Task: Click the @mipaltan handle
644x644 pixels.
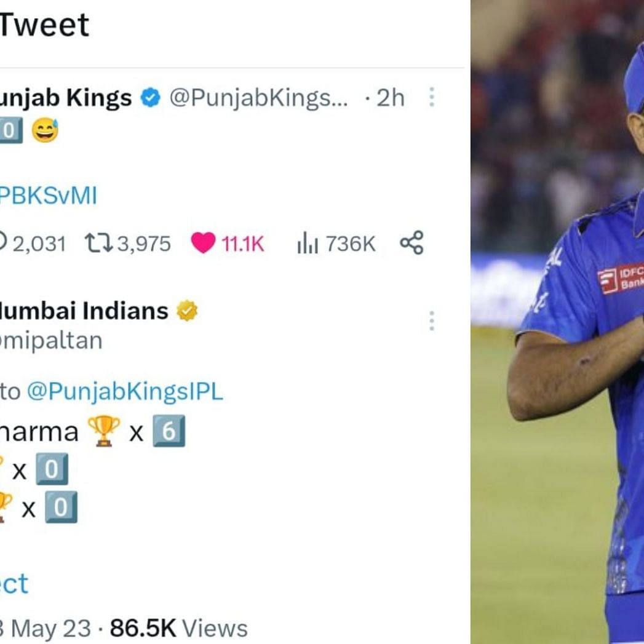Action: coord(51,341)
